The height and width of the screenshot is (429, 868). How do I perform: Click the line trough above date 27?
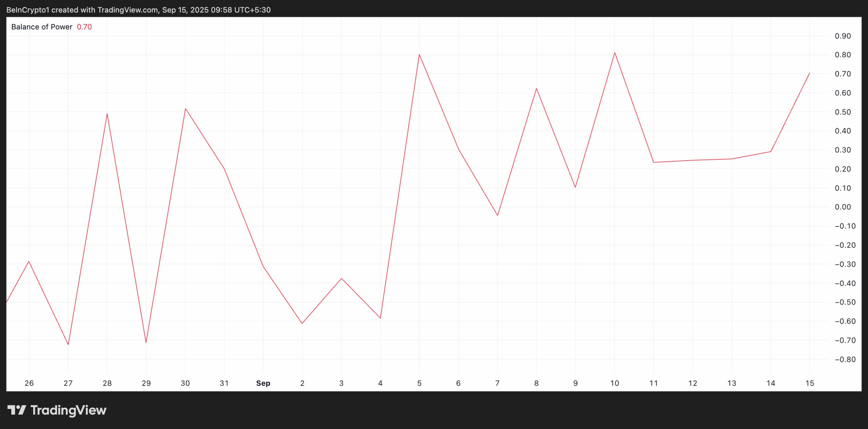coord(68,345)
